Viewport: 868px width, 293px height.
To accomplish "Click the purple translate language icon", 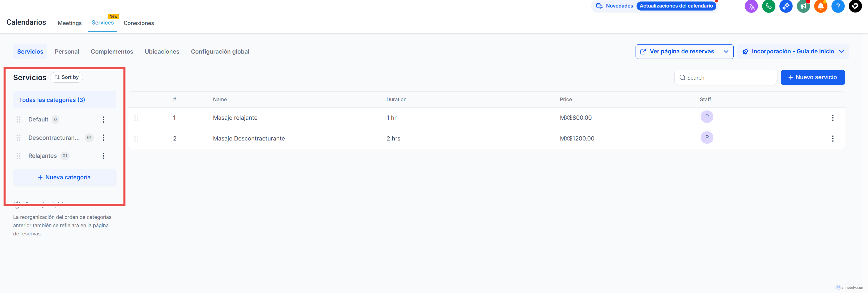I will coord(751,7).
